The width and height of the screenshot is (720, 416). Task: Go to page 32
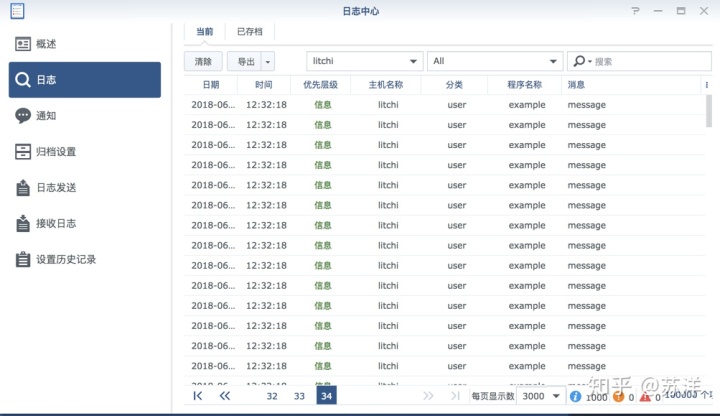pos(271,396)
